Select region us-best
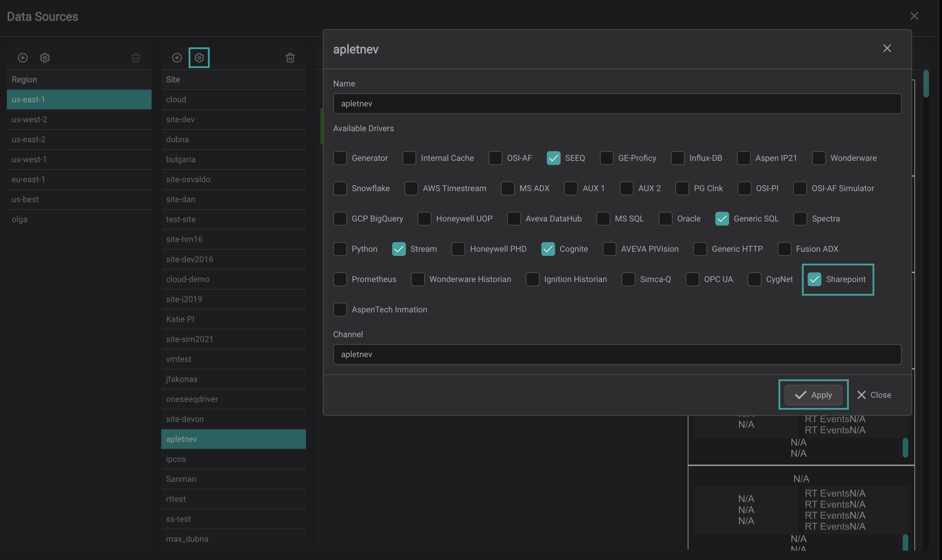Screen dimensions: 942x560 pos(79,200)
